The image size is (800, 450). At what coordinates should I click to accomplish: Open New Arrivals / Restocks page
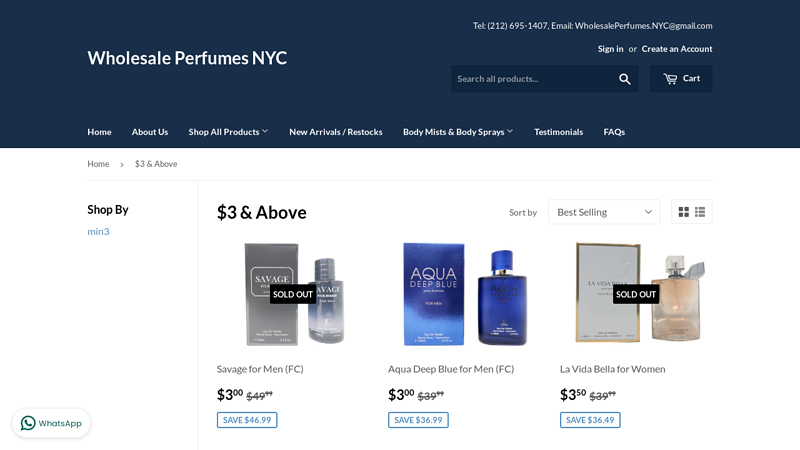pos(336,132)
